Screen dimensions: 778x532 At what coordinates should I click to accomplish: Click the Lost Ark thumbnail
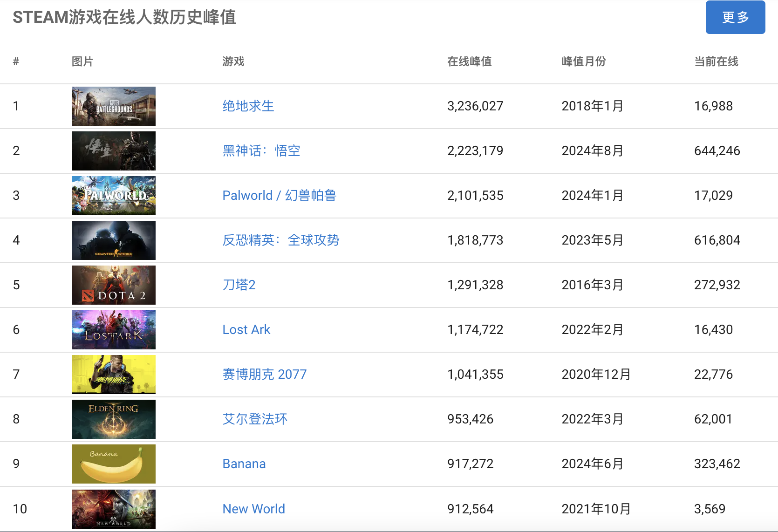point(113,329)
